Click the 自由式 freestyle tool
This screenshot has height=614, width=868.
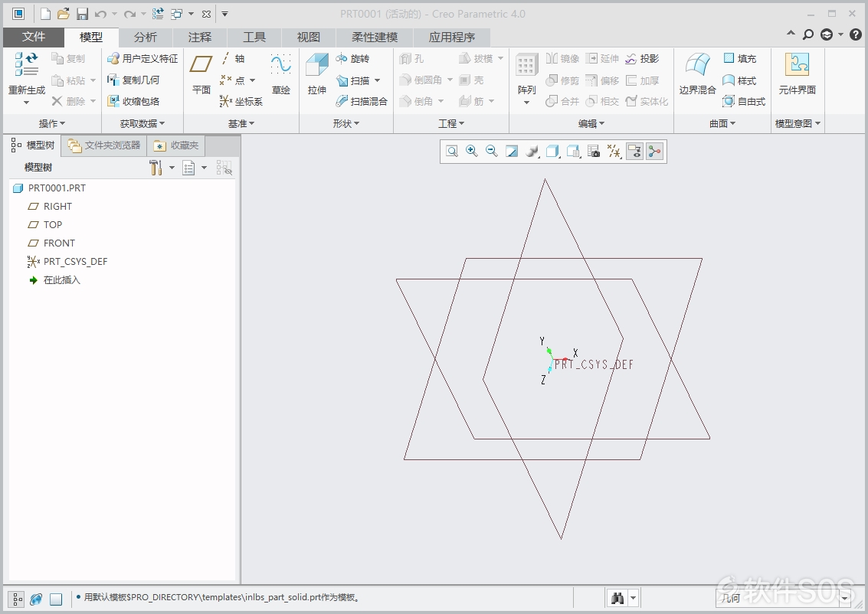744,101
